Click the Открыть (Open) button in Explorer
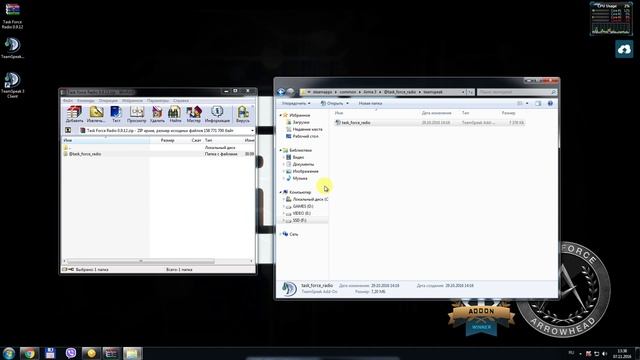Image resolution: width=640 pixels, height=360 pixels. pos(332,103)
